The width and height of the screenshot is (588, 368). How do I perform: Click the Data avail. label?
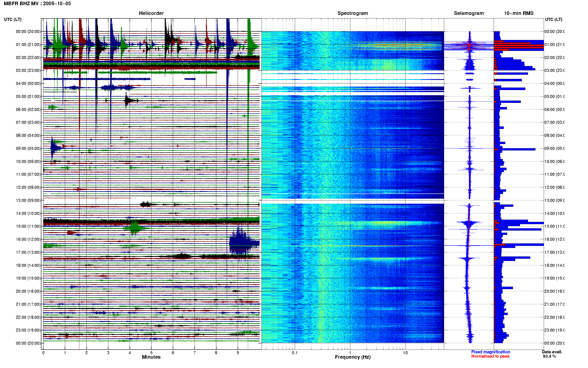(x=552, y=352)
